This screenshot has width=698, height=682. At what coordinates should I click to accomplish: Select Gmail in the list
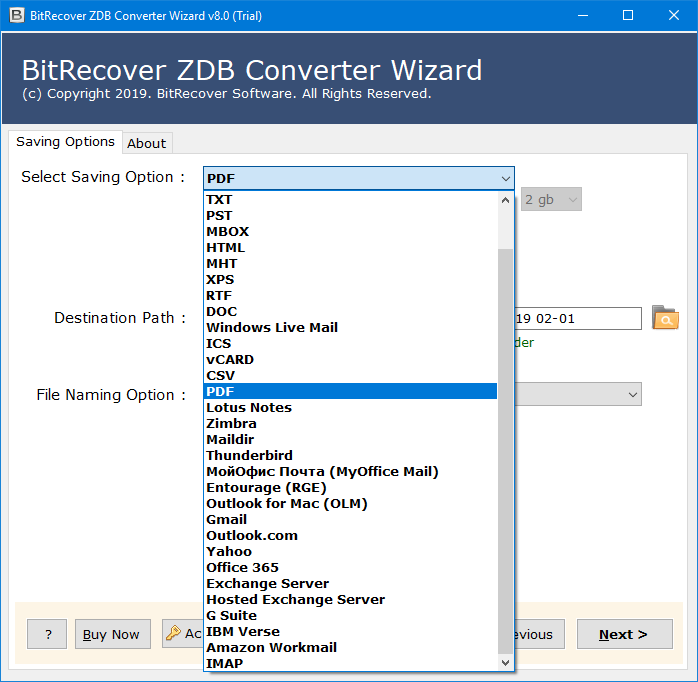(350, 520)
